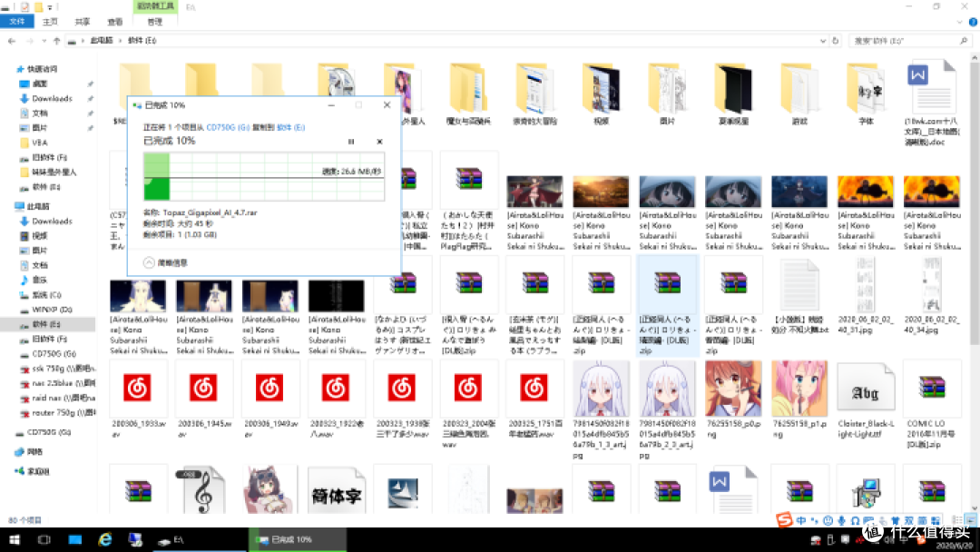Open Task View on taskbar

44,539
